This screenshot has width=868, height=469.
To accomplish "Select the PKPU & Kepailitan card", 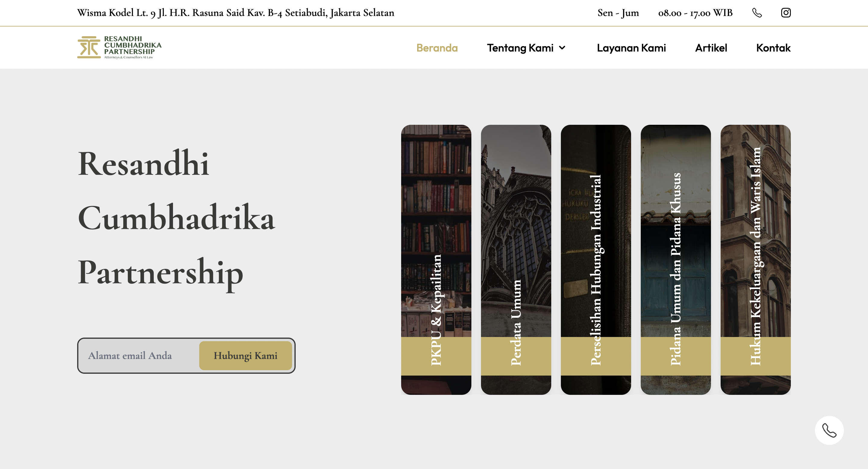I will coord(436,260).
